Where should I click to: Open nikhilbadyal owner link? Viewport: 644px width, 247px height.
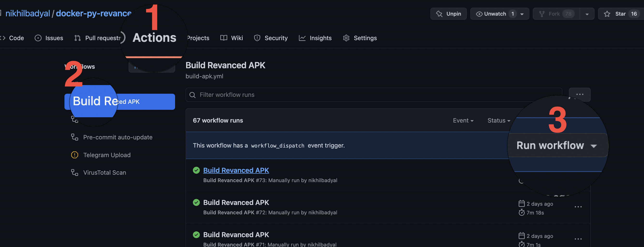(x=28, y=13)
